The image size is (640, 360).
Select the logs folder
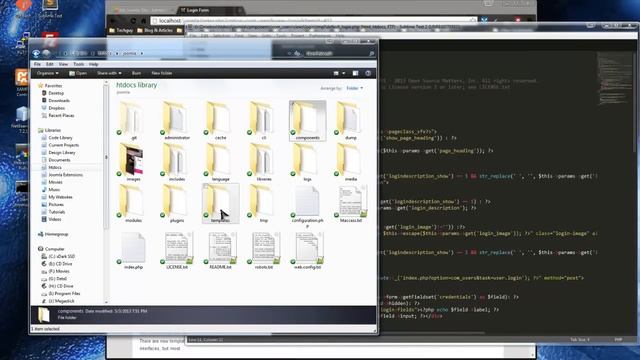point(307,162)
